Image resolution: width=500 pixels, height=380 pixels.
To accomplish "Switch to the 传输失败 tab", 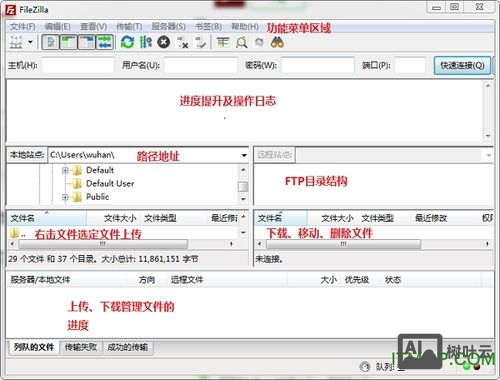I will (81, 347).
